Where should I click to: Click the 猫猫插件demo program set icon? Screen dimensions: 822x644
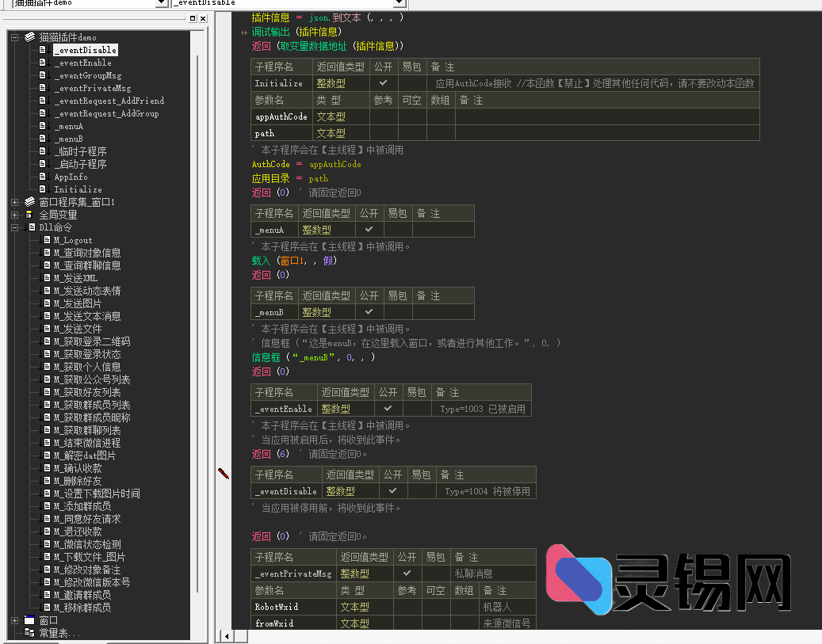29,37
